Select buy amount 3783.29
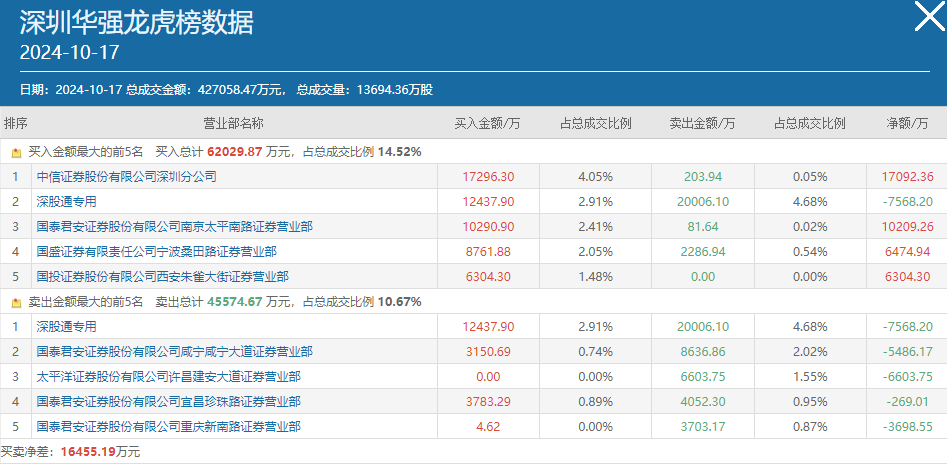Screen dimensions: 947x466 pyautogui.click(x=488, y=402)
